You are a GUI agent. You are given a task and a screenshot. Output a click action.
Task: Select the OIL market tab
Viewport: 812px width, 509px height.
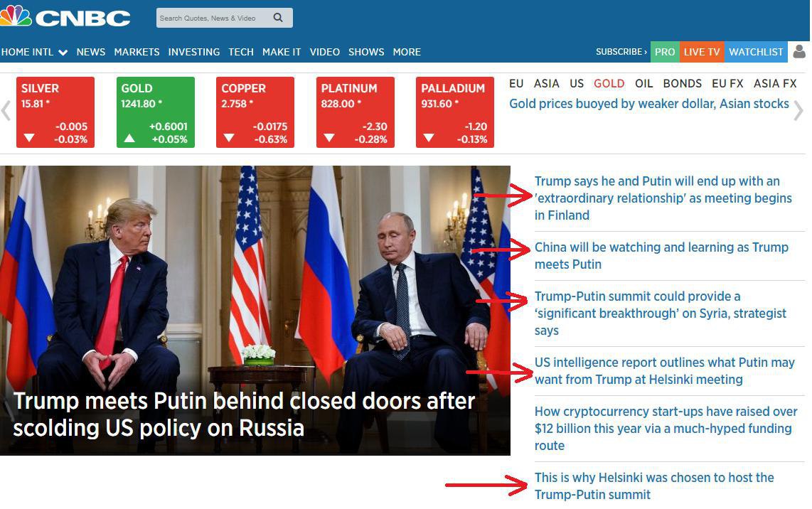[643, 83]
